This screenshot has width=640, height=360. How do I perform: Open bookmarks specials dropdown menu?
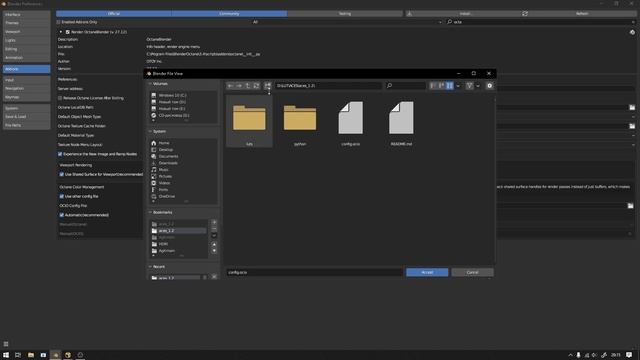214,236
